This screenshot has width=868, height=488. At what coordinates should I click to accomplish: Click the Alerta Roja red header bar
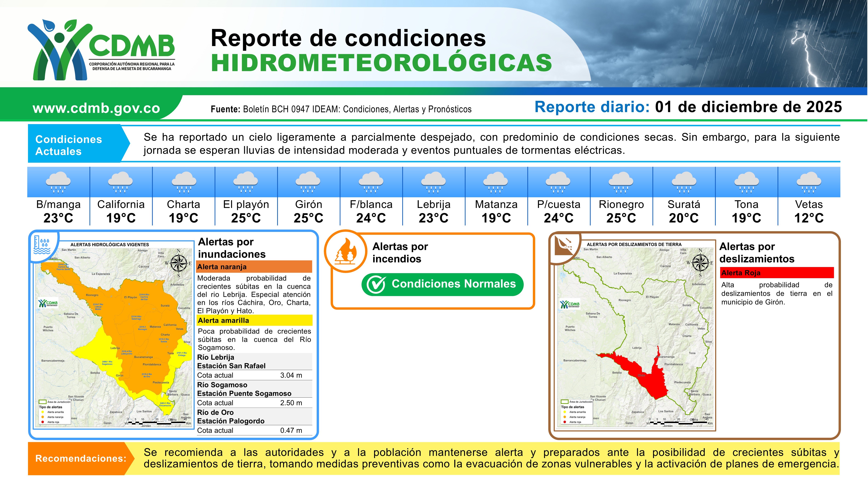tap(777, 273)
